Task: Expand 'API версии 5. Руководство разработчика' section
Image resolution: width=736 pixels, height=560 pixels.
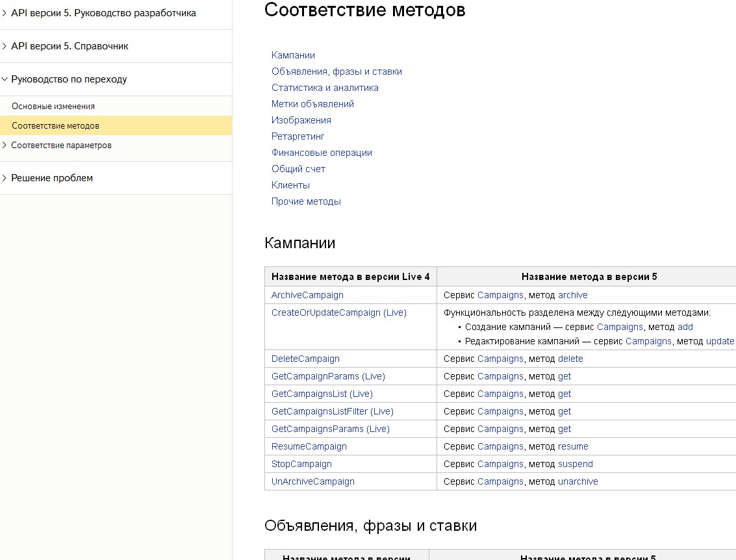Action: pos(5,13)
